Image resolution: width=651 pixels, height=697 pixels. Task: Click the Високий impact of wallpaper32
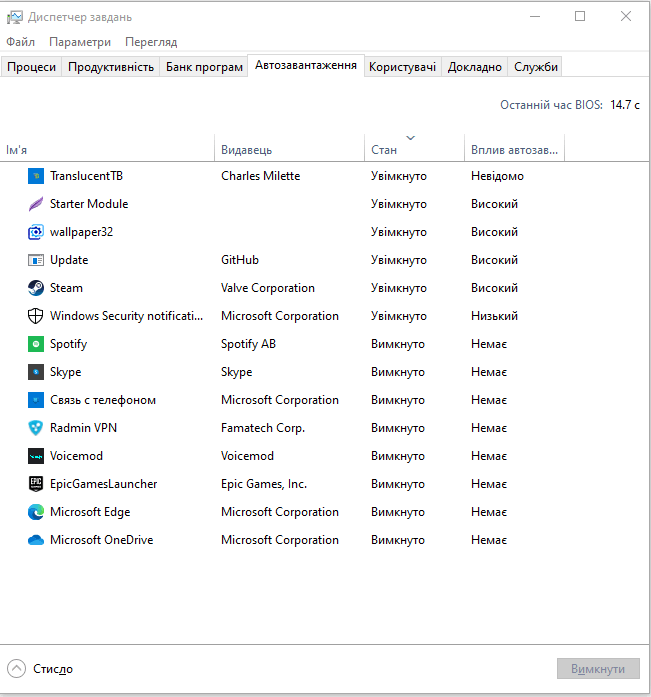(494, 232)
